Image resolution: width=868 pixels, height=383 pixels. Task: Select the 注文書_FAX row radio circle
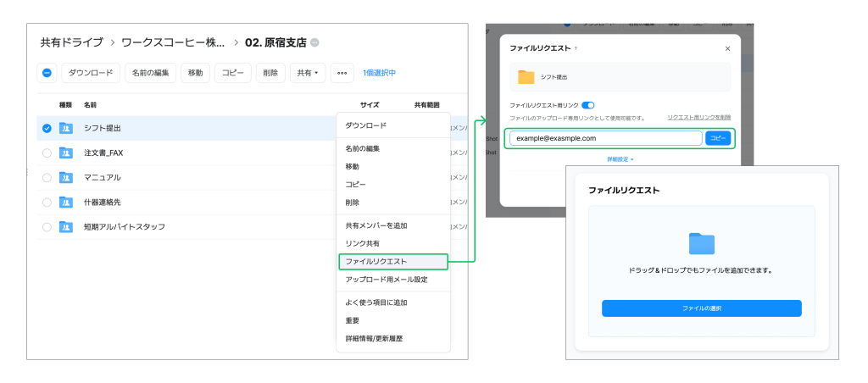(x=47, y=153)
